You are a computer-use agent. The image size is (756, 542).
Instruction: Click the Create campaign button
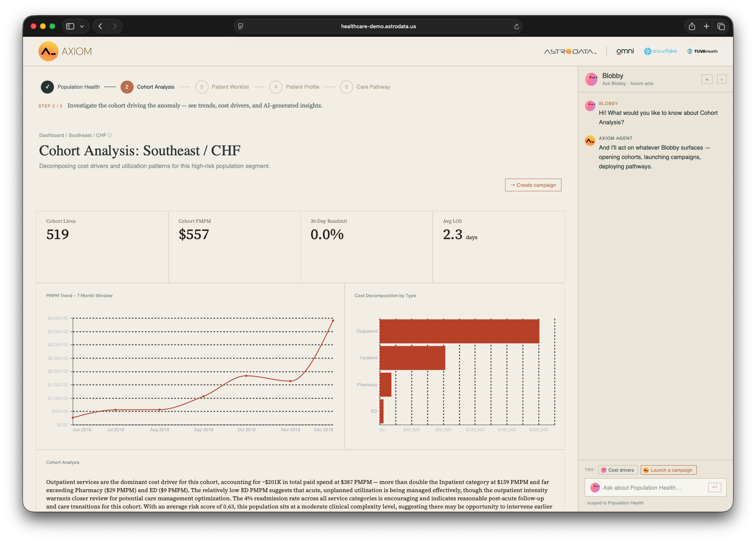(x=533, y=185)
